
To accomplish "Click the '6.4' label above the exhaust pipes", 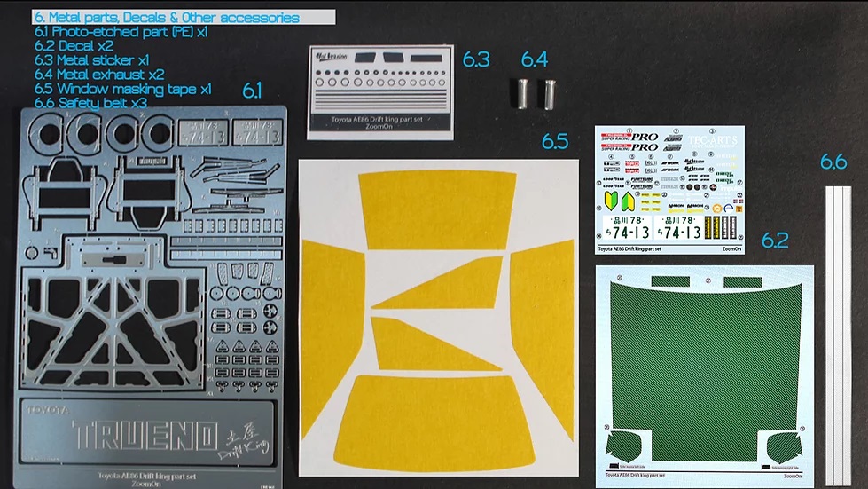I will point(535,59).
